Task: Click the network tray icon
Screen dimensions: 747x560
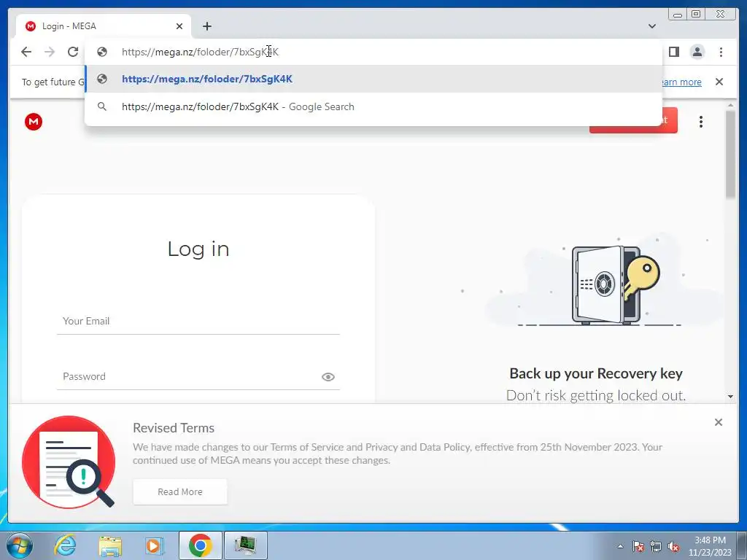Action: (x=656, y=546)
